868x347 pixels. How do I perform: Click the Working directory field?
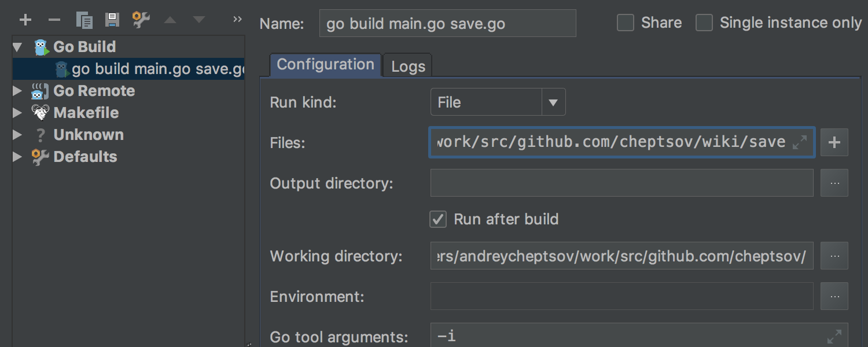coord(622,256)
